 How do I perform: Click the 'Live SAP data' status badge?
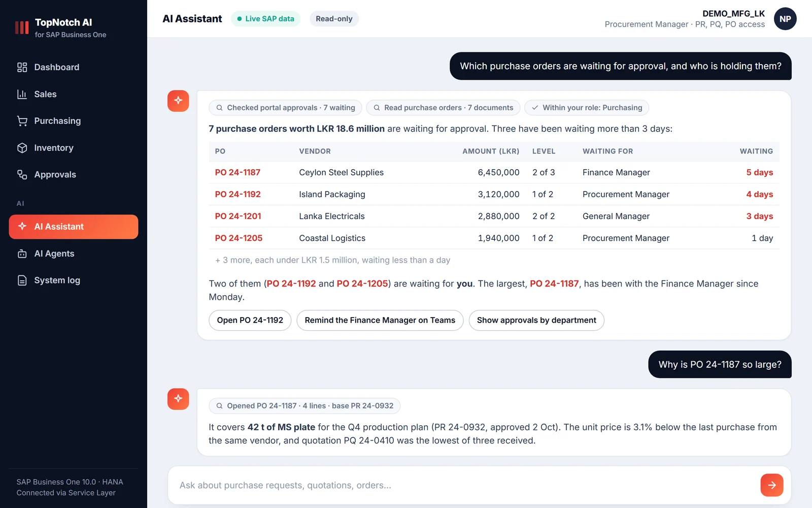266,19
